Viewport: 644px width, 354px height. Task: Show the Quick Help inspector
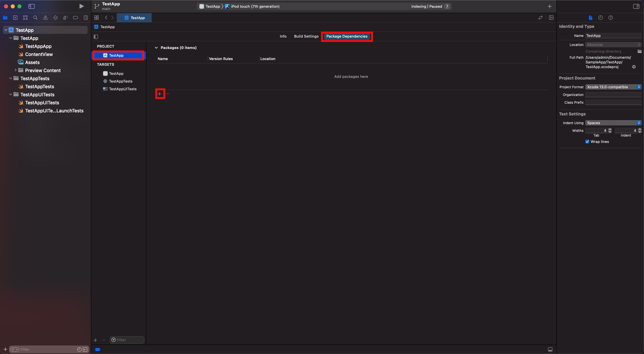tap(611, 18)
